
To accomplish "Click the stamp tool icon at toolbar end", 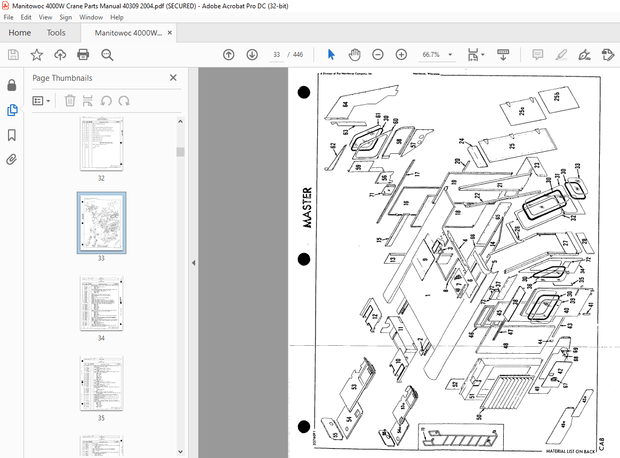I will pos(608,55).
